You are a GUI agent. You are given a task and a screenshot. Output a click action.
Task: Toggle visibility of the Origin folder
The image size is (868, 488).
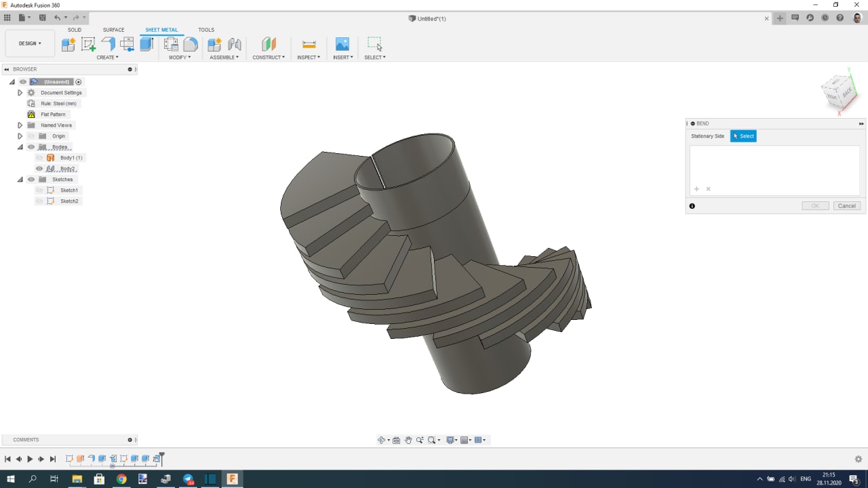[31, 136]
